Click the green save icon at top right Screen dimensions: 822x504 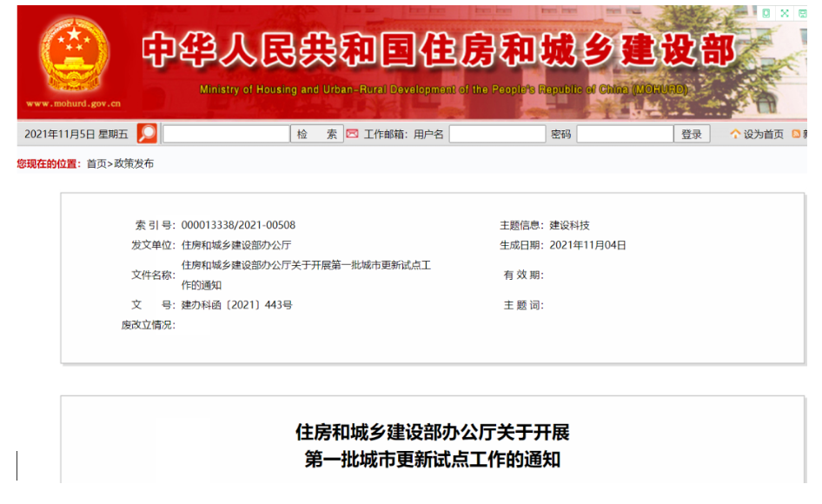[x=803, y=13]
